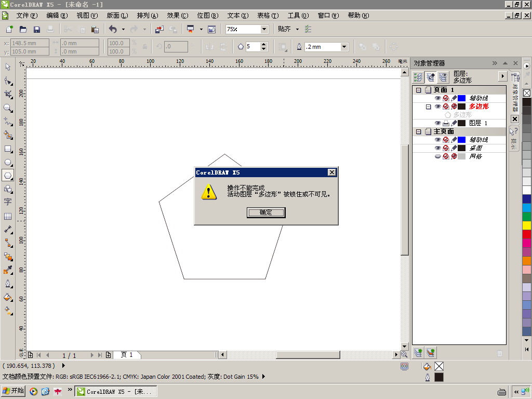Click the New document icon
The width and height of the screenshot is (532, 399).
9,29
